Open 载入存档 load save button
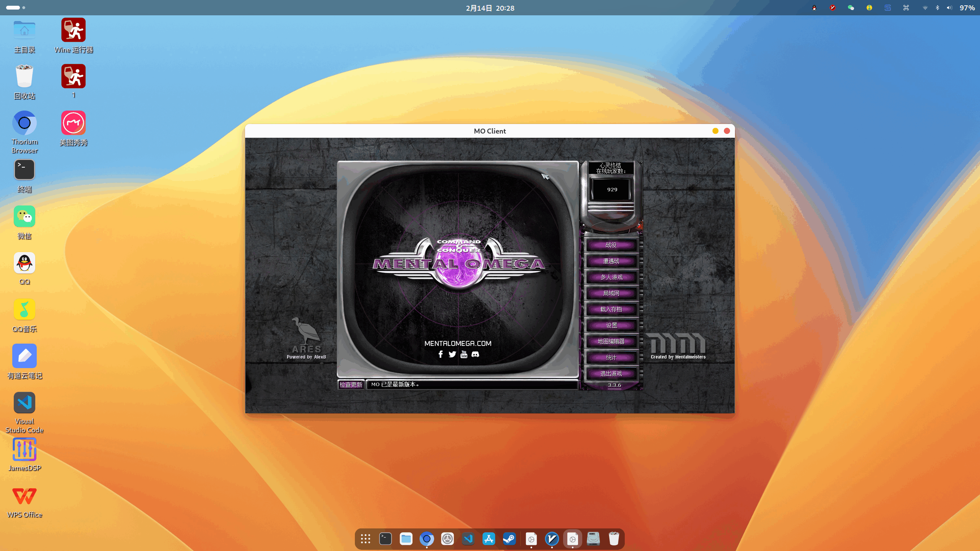Screen dimensions: 980x551 pos(611,309)
